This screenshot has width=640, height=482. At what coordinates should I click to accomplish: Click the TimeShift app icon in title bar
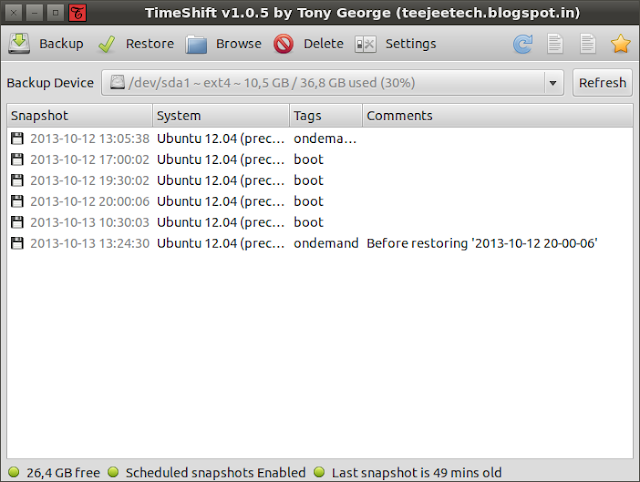pos(77,13)
